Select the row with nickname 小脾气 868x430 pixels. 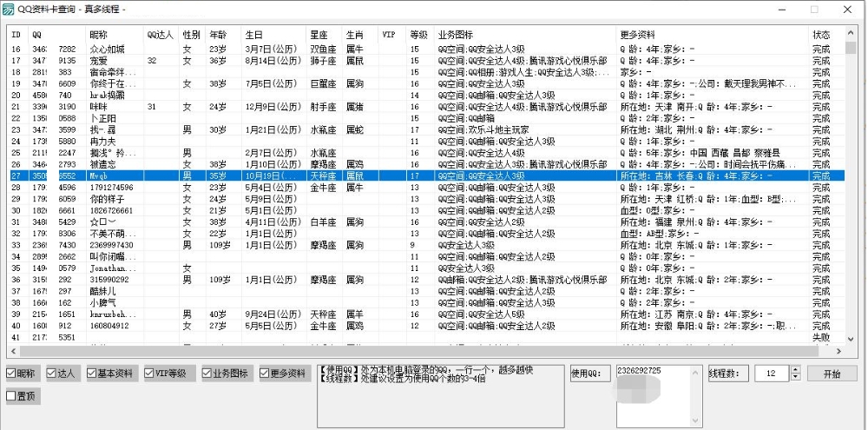tap(427, 302)
